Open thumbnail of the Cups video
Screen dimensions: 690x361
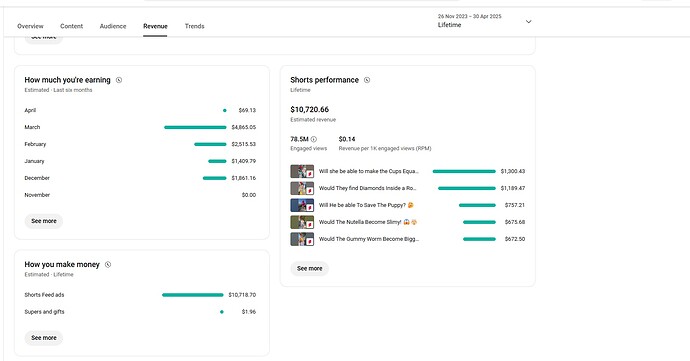click(302, 171)
